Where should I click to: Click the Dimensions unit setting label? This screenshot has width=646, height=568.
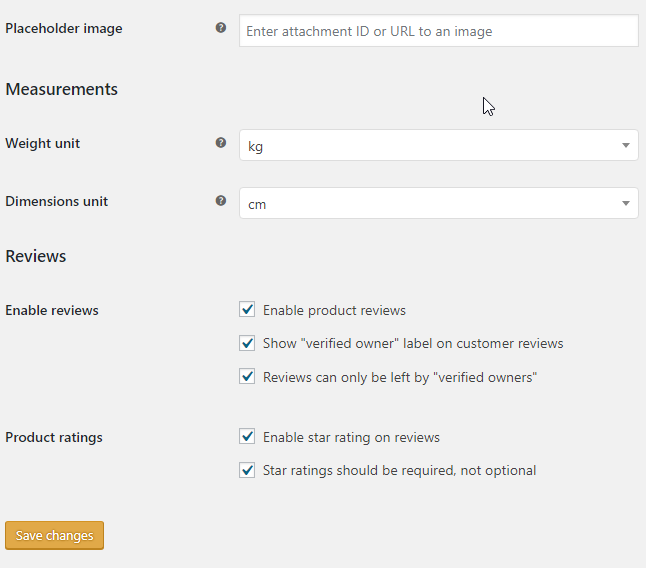[56, 201]
